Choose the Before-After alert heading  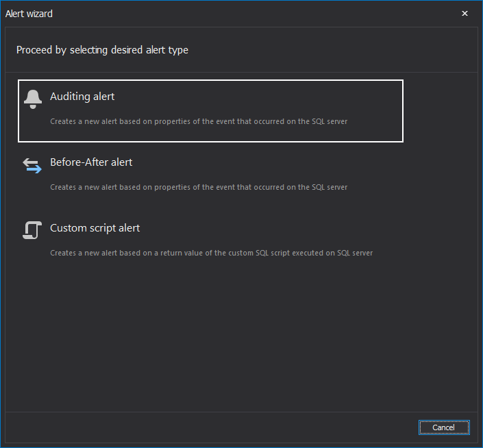coord(91,162)
